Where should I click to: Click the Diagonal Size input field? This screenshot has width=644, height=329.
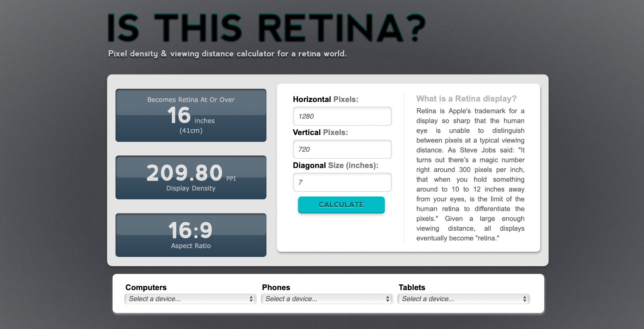point(342,182)
